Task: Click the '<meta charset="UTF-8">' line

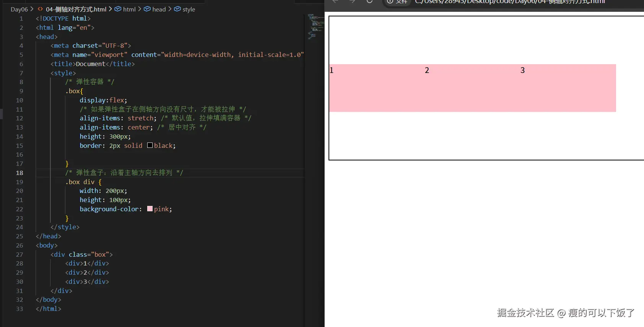Action: click(x=91, y=45)
